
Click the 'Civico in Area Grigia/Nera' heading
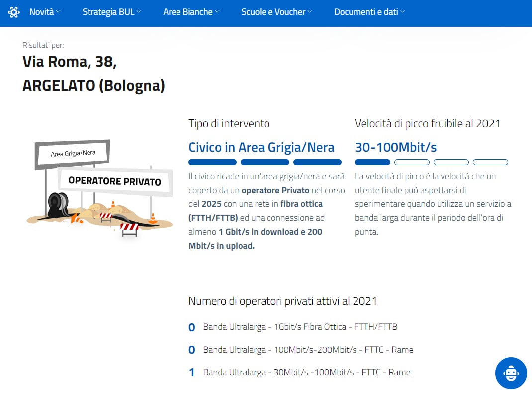[261, 147]
